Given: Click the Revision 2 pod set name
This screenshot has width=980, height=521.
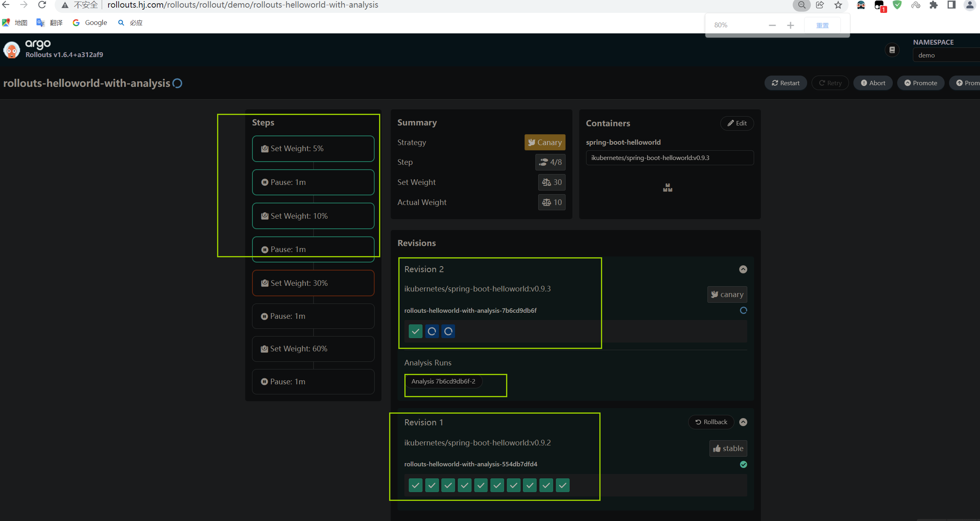Looking at the screenshot, I should coord(470,310).
